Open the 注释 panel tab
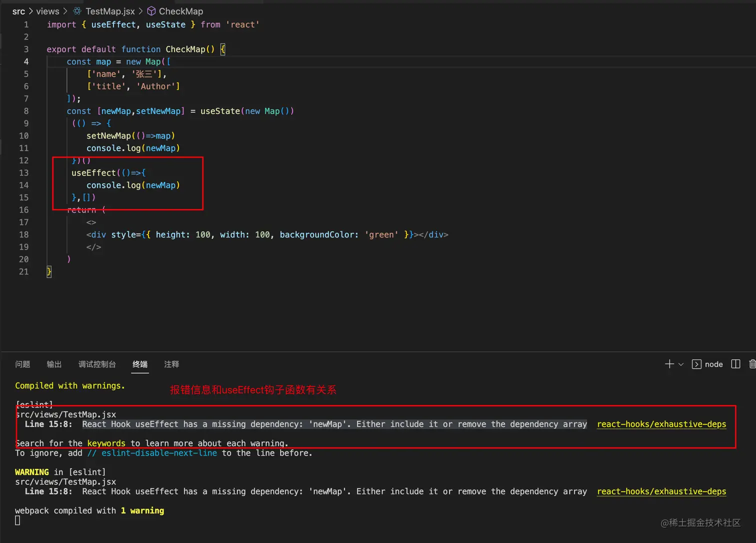This screenshot has width=756, height=543. click(x=171, y=364)
